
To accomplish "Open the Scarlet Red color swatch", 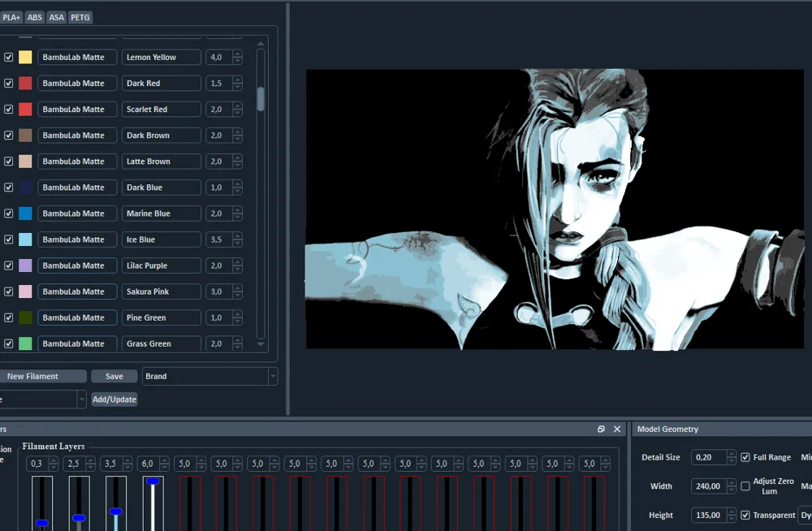I will [25, 110].
